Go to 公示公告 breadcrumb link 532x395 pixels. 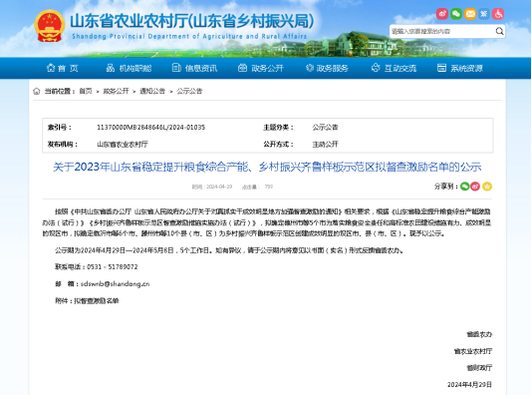(x=189, y=91)
